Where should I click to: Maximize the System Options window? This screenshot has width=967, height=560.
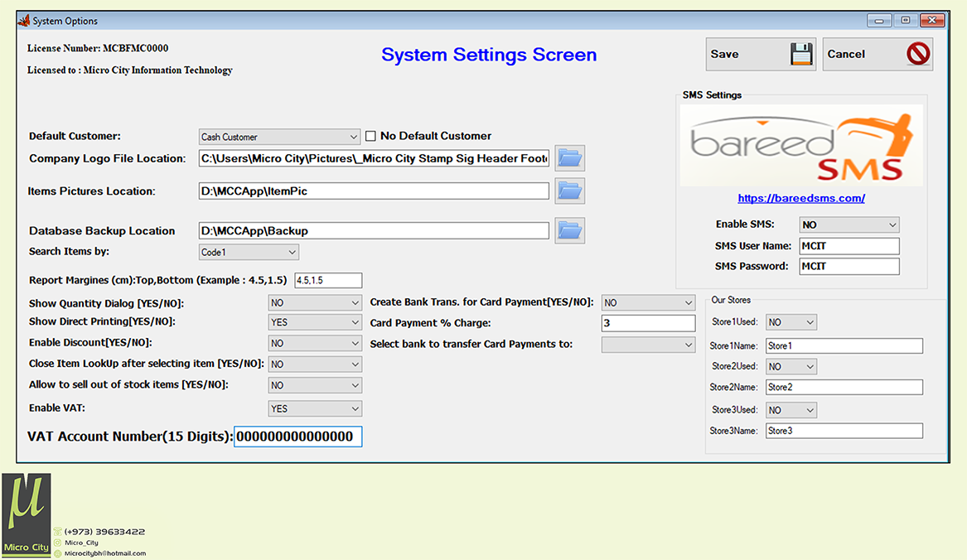pos(906,21)
